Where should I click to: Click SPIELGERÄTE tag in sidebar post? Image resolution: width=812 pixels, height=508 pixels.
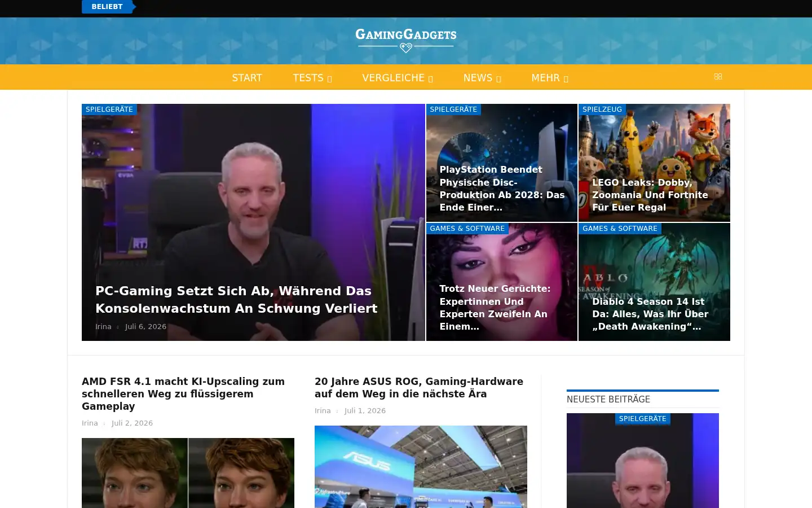coord(643,419)
